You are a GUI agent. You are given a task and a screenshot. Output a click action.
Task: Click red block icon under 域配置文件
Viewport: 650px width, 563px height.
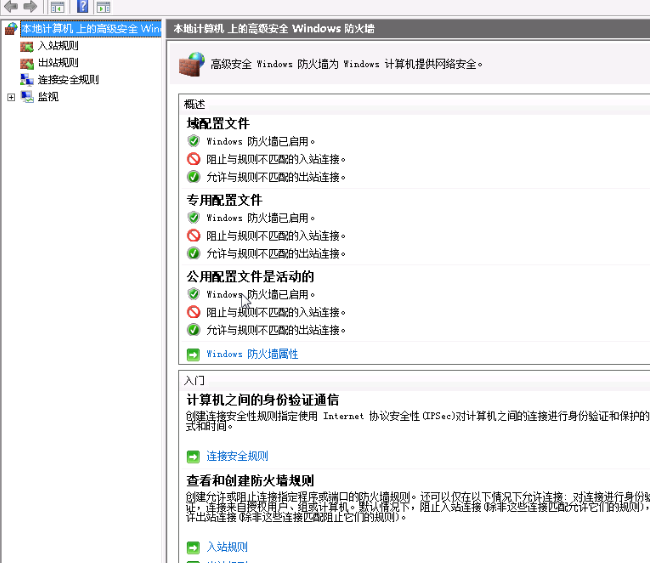click(193, 159)
